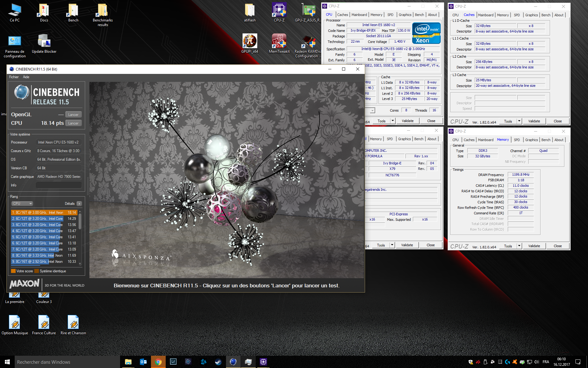Click the Cinebench rendered scene image

(227, 180)
